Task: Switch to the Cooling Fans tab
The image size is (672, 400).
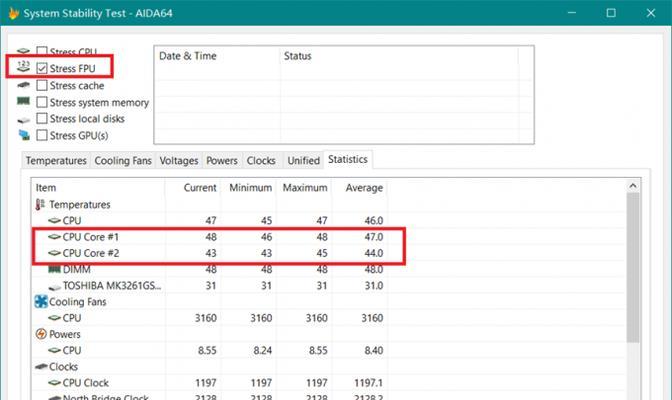Action: click(x=123, y=161)
